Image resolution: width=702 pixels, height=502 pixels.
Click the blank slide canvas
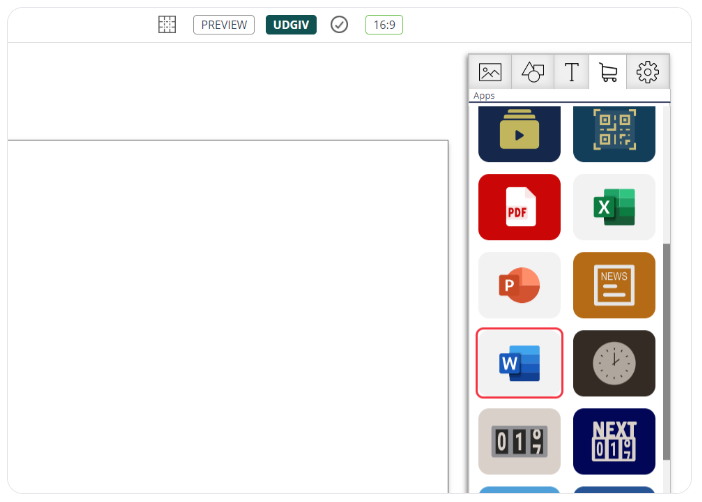point(228,317)
